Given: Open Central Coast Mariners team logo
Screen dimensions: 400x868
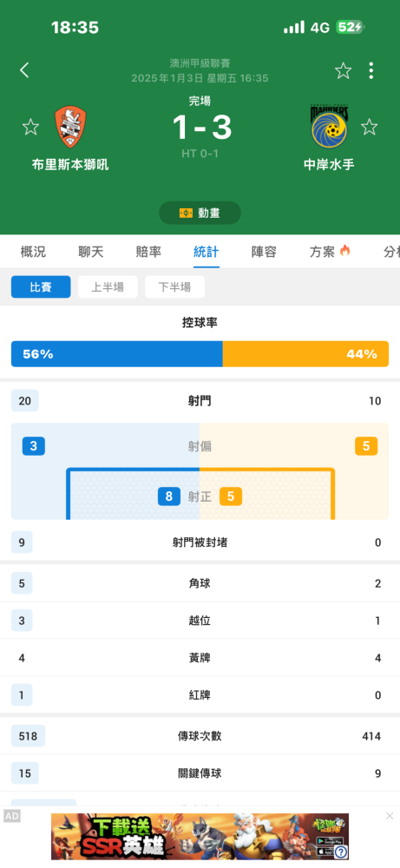Looking at the screenshot, I should [x=328, y=128].
